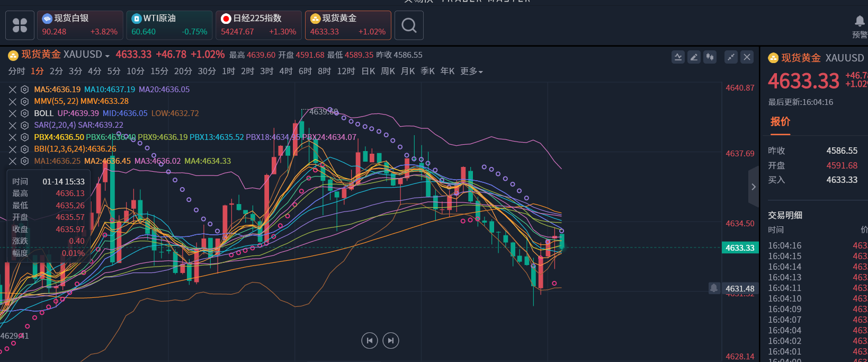Open settings gear for SAR indicator
This screenshot has height=362, width=868.
pos(24,126)
